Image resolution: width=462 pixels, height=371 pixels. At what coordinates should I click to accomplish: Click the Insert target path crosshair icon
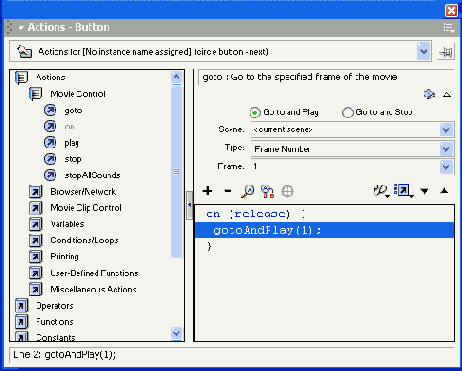point(287,191)
